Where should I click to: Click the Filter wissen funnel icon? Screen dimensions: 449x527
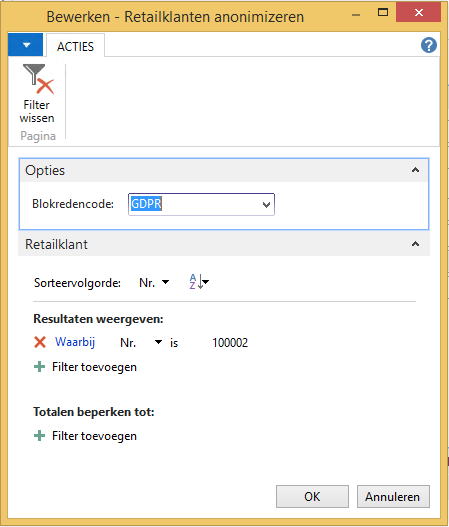pyautogui.click(x=38, y=79)
